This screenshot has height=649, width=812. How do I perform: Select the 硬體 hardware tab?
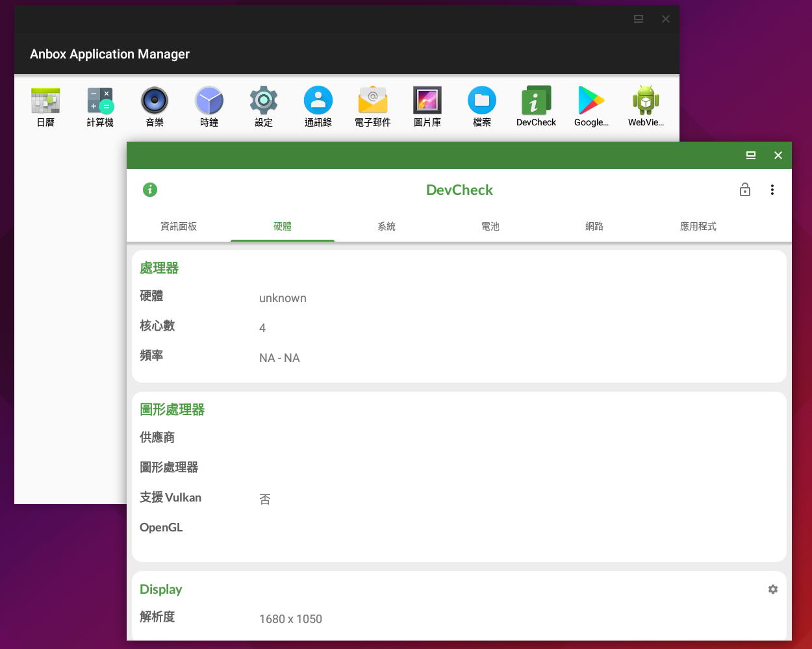[x=283, y=226]
